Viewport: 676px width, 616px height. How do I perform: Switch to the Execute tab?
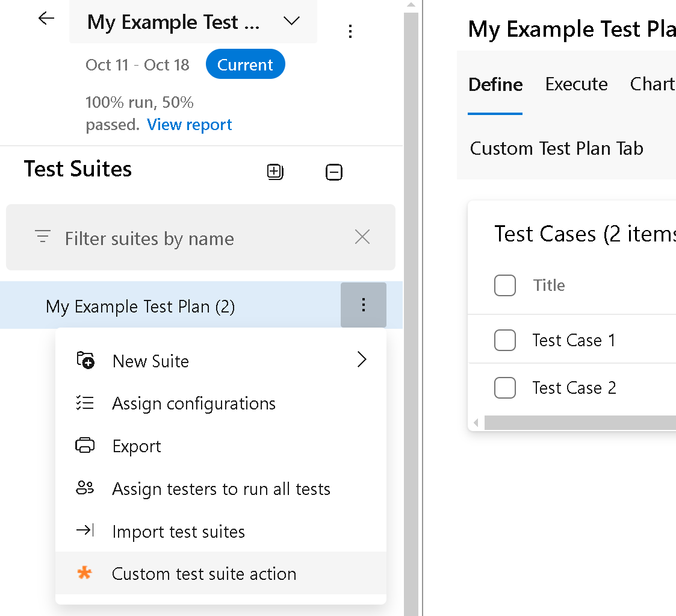(x=575, y=84)
